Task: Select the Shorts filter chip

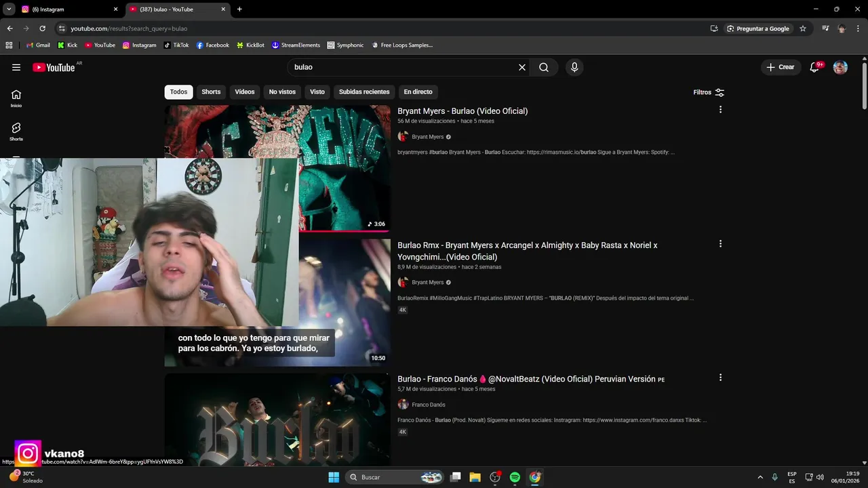Action: (x=211, y=91)
